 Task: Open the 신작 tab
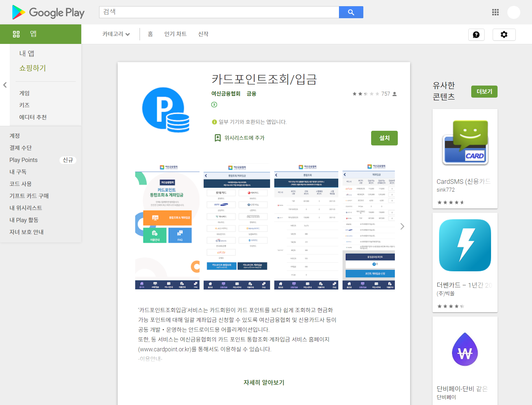[203, 34]
